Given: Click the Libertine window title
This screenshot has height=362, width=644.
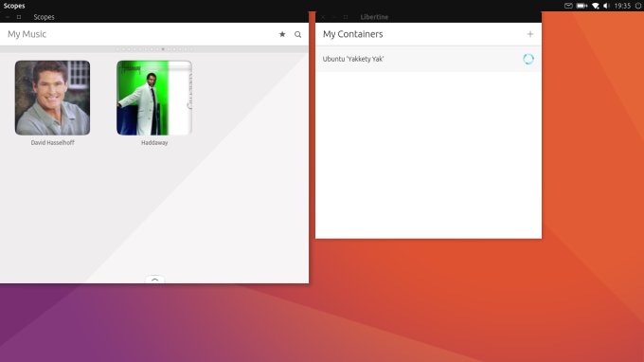Looking at the screenshot, I should point(374,17).
